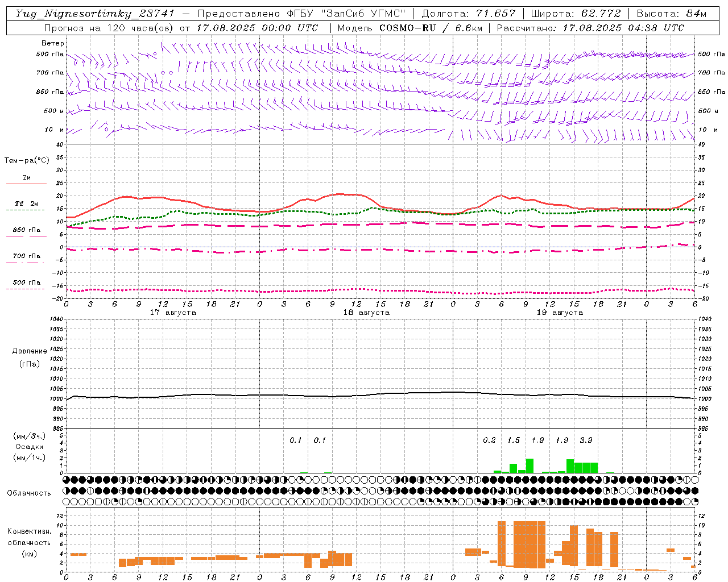Click the "17 августа" date label
728x582 pixels.
pyautogui.click(x=173, y=313)
